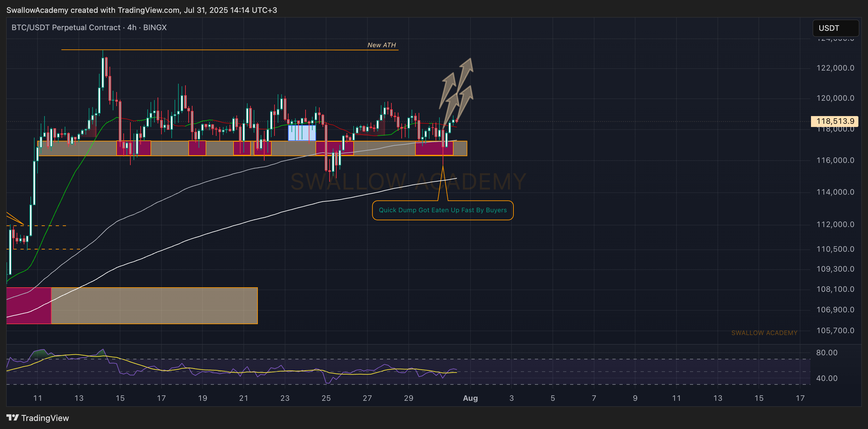Click the TradingView logo icon
Image resolution: width=868 pixels, height=429 pixels.
[12, 418]
